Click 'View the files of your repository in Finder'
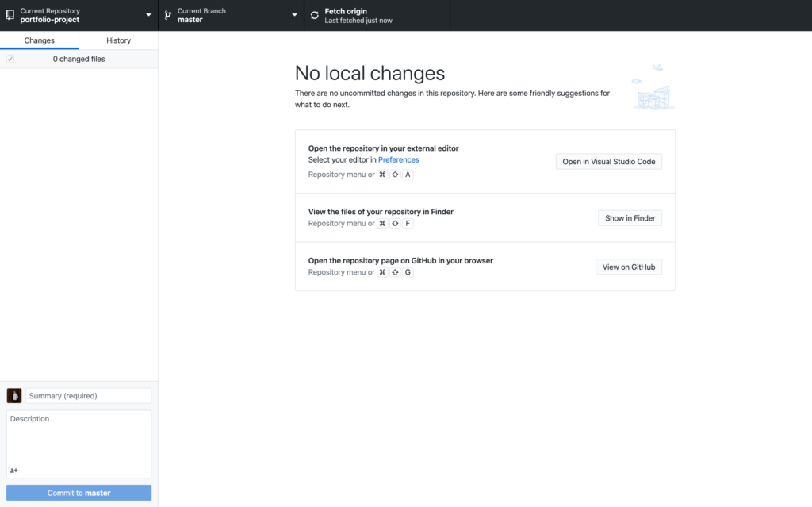This screenshot has width=812, height=507. click(381, 212)
